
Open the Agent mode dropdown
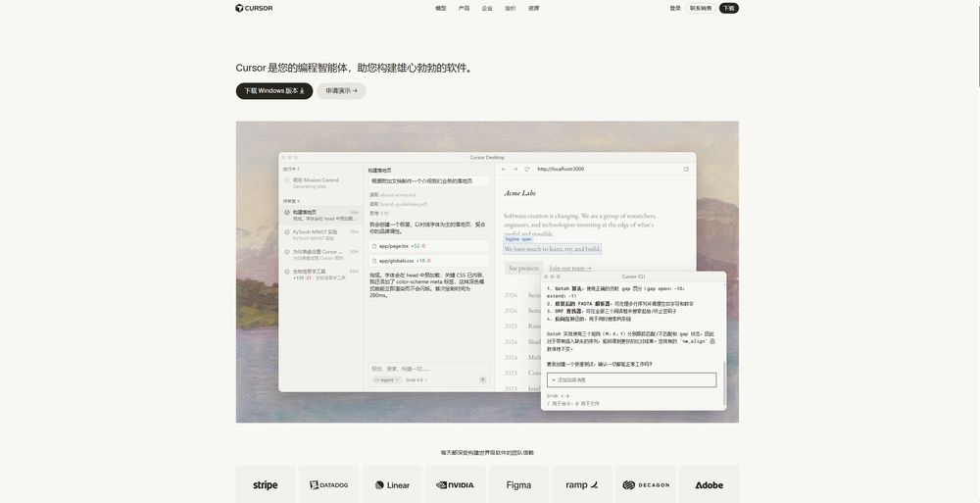tap(387, 379)
